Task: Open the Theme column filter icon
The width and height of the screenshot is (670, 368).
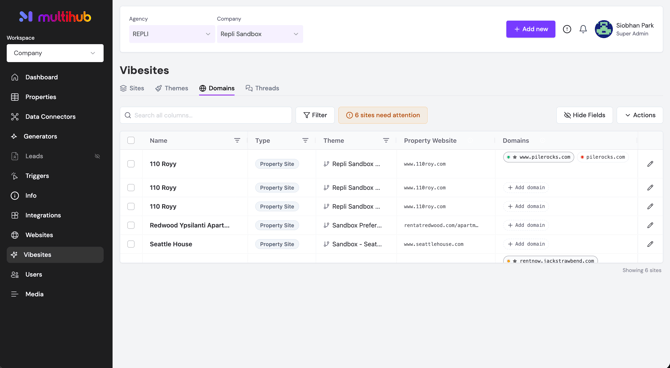Action: pyautogui.click(x=386, y=141)
